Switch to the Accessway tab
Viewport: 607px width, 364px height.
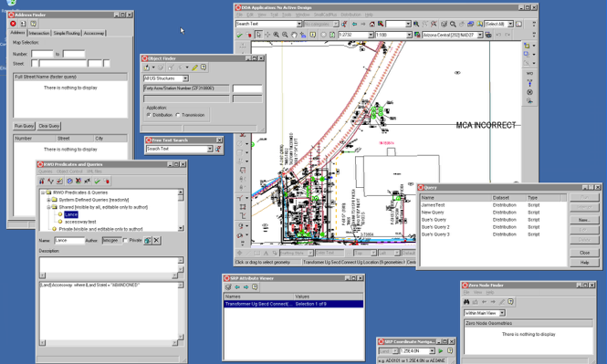[94, 33]
